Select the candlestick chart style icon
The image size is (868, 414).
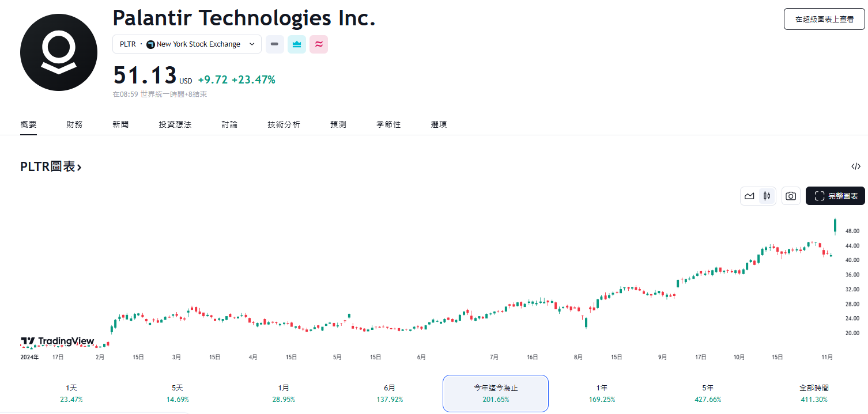tap(767, 196)
